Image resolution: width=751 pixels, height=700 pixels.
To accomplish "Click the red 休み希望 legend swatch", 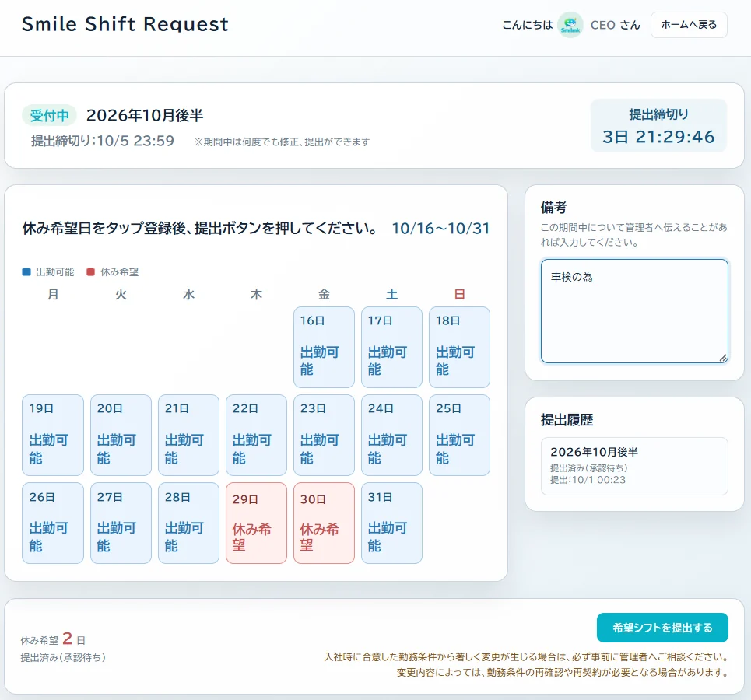I will click(x=90, y=272).
